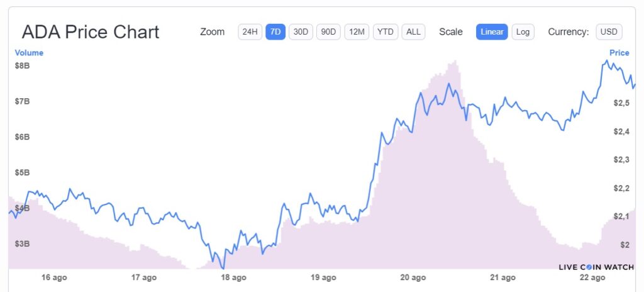Switch zoom to 7D
The image size is (644, 292).
pyautogui.click(x=275, y=31)
